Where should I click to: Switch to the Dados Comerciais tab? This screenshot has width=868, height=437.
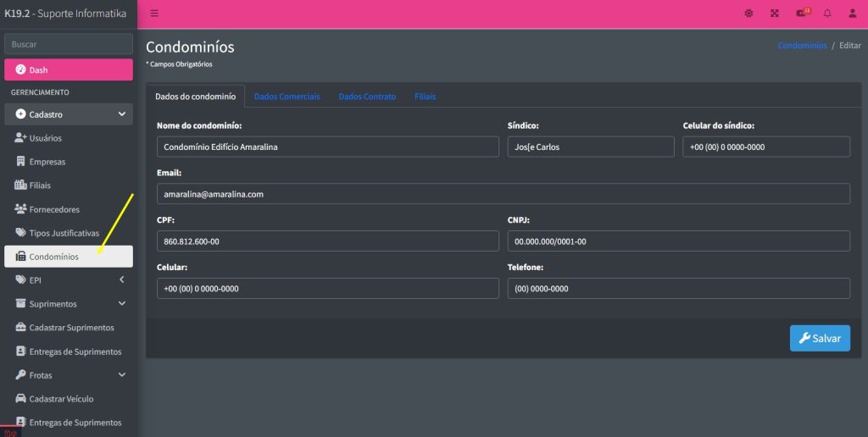click(x=287, y=97)
